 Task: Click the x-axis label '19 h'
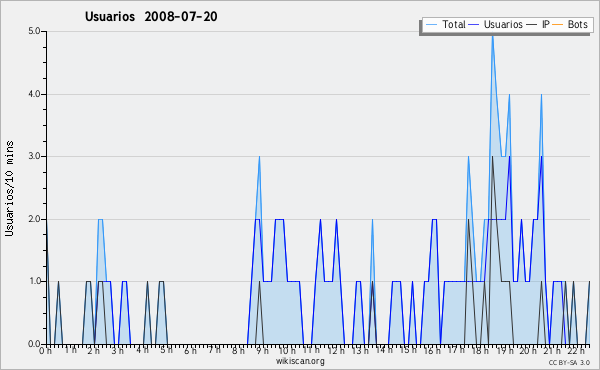(505, 351)
